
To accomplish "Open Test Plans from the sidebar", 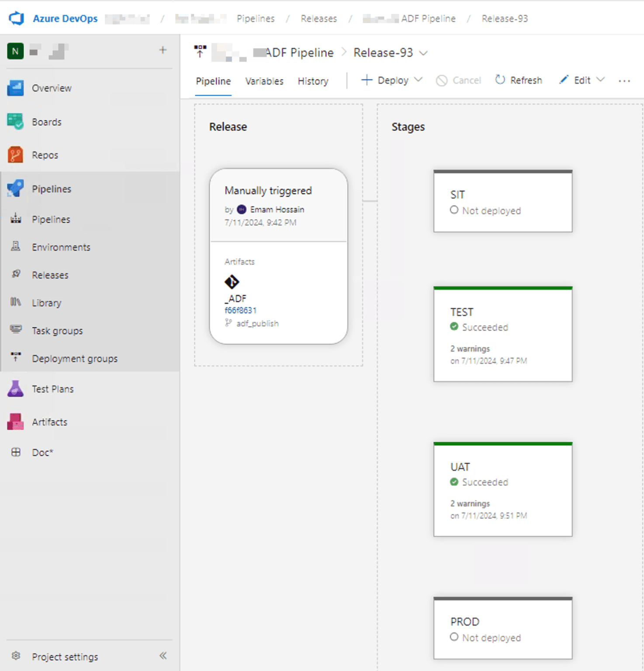I will (x=52, y=389).
